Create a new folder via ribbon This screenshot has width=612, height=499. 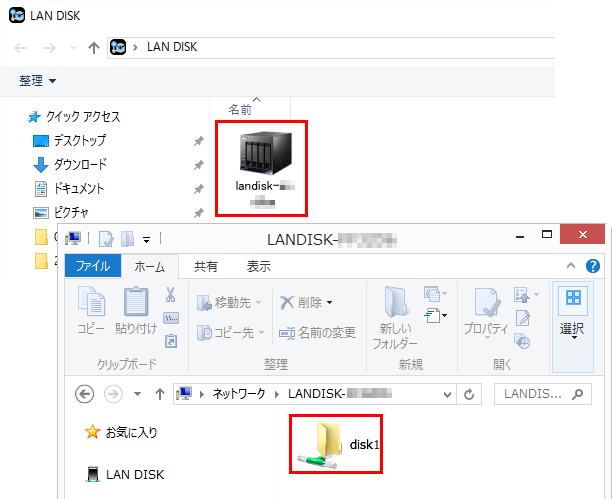[x=395, y=318]
